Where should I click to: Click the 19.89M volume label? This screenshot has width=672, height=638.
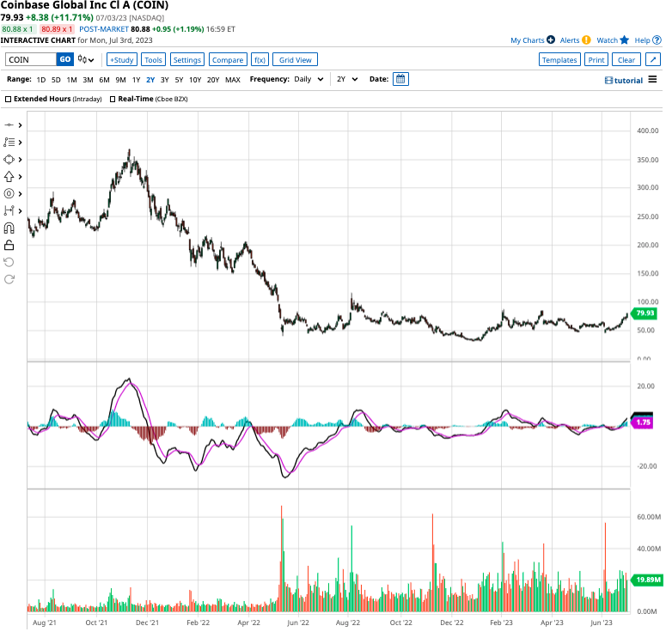pyautogui.click(x=647, y=580)
